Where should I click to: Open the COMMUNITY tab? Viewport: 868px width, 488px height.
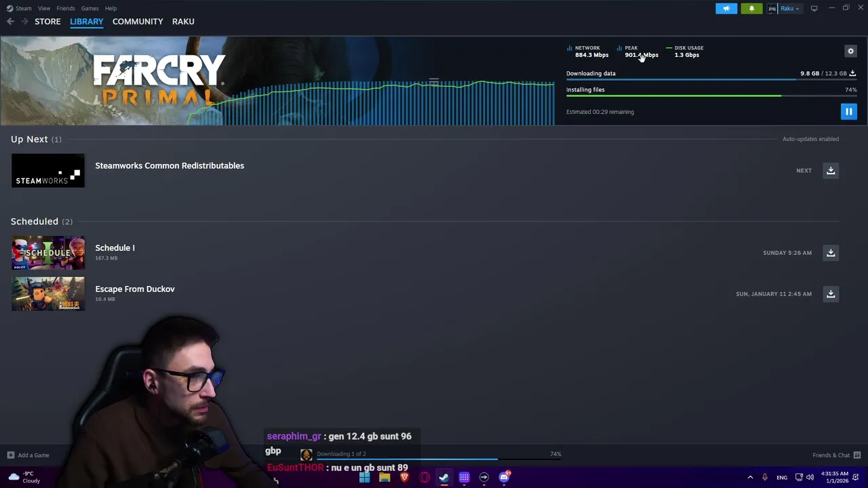point(138,22)
